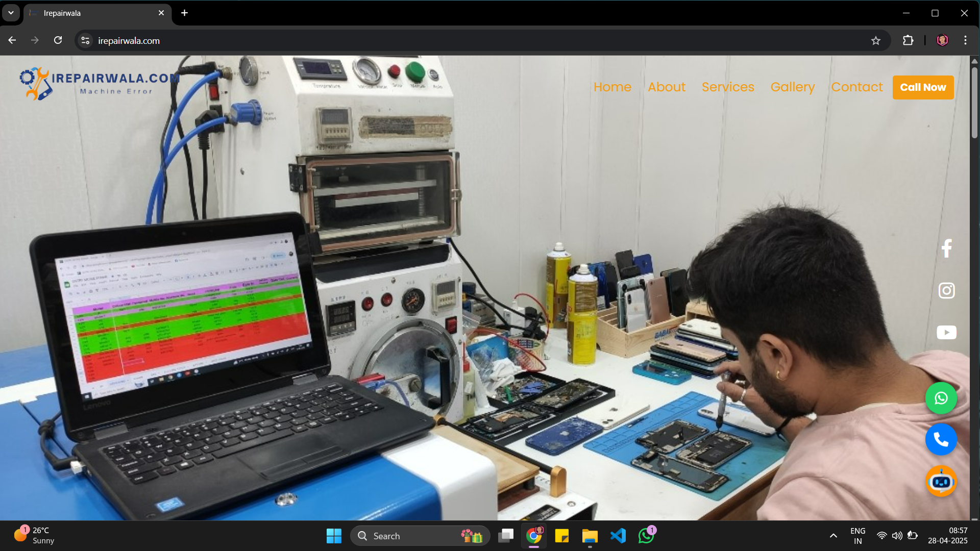Click the orange Call Now button
Viewport: 980px width, 551px height.
coord(923,87)
